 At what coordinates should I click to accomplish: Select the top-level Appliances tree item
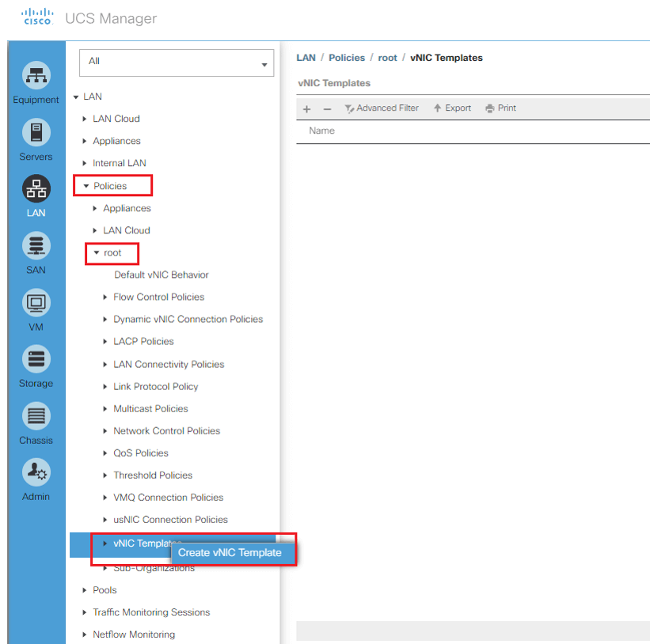116,142
